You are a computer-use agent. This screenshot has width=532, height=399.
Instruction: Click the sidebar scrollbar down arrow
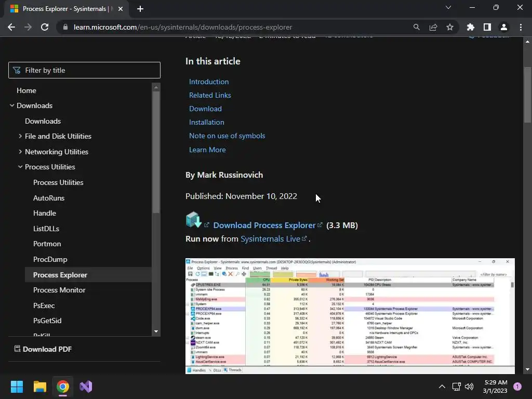(156, 331)
